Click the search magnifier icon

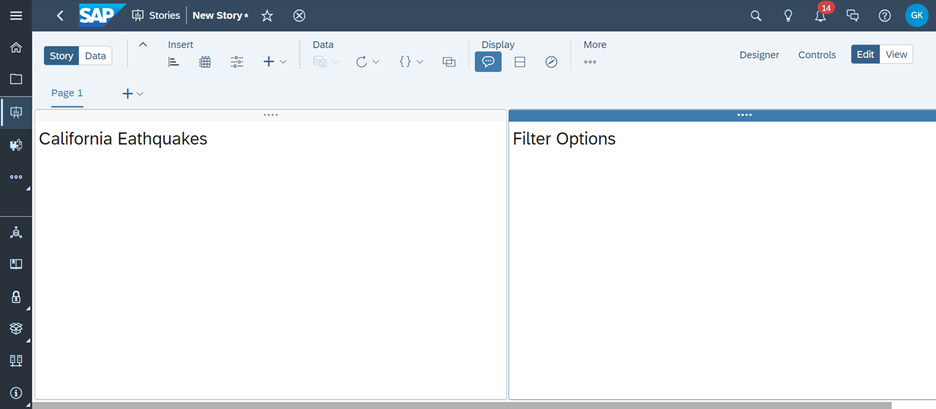(756, 16)
